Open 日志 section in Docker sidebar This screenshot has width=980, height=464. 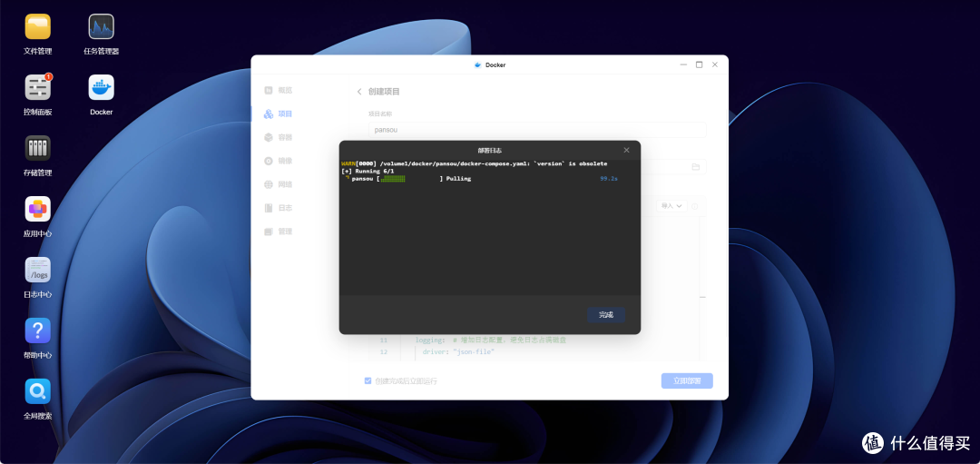point(279,208)
